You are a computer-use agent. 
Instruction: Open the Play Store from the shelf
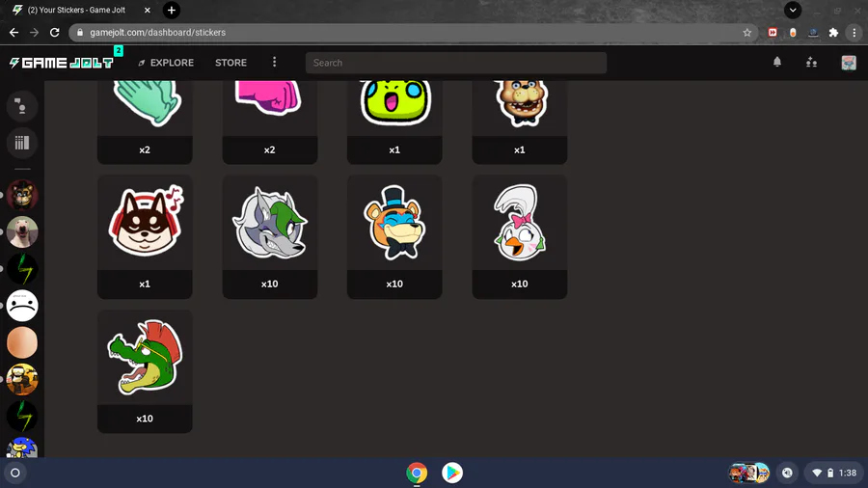pos(452,474)
